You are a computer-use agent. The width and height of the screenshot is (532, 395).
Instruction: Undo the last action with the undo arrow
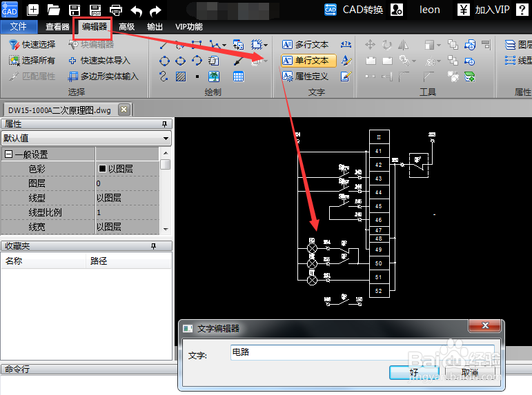click(137, 11)
